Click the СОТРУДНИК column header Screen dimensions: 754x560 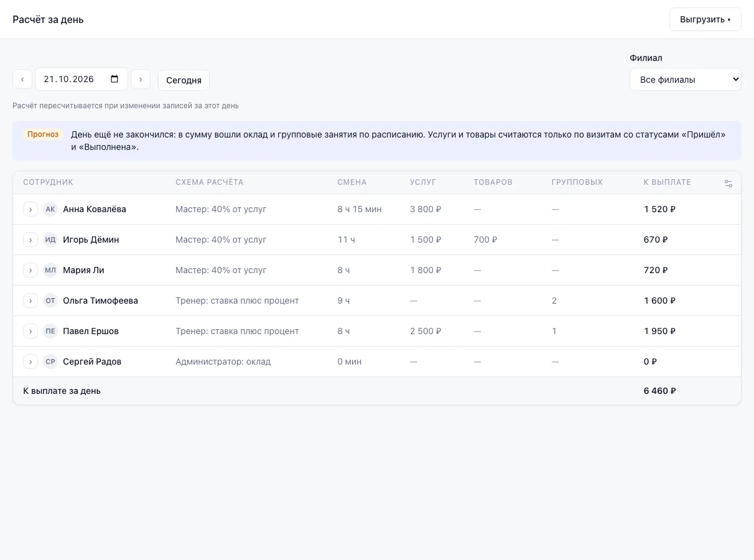pyautogui.click(x=48, y=182)
